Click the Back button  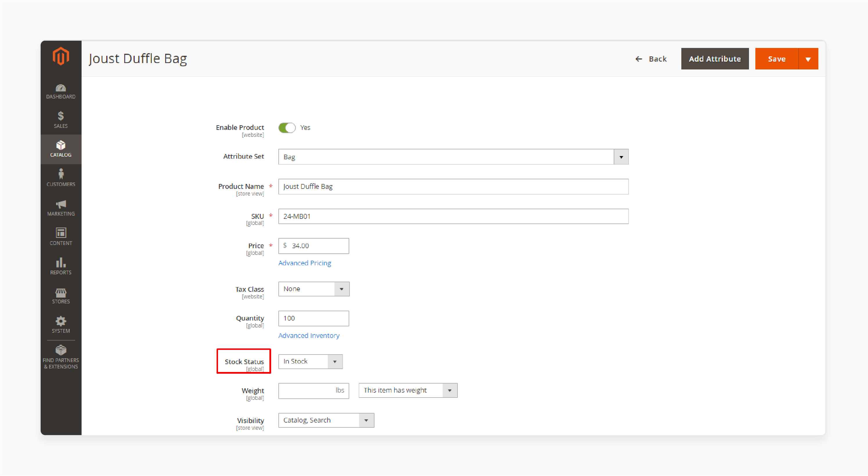coord(651,59)
